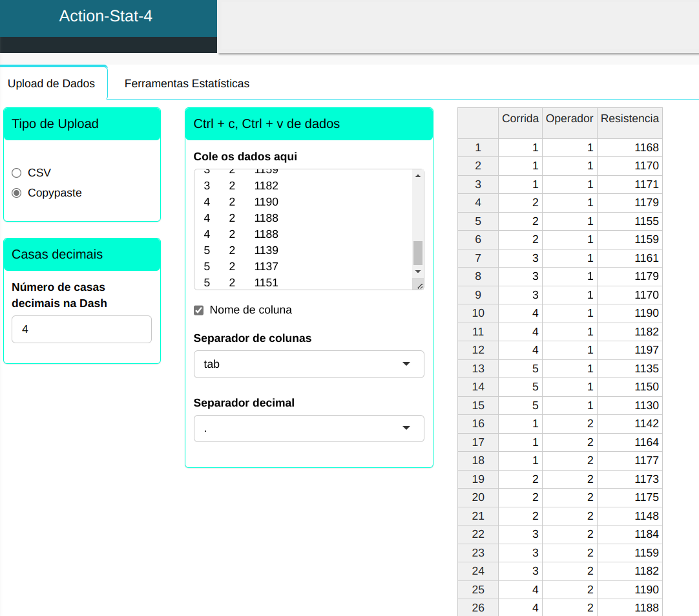Click the textarea scroll-up arrow
Screen dimensions: 699x616
click(417, 176)
